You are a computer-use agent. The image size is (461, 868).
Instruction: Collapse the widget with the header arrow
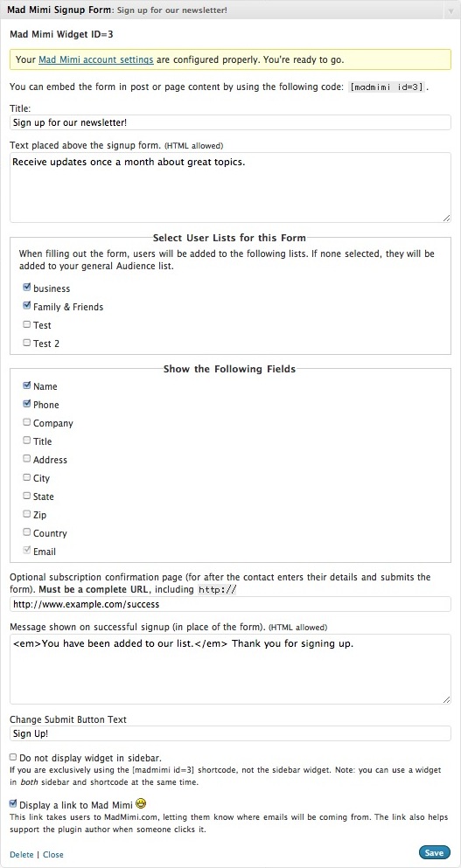[x=450, y=10]
